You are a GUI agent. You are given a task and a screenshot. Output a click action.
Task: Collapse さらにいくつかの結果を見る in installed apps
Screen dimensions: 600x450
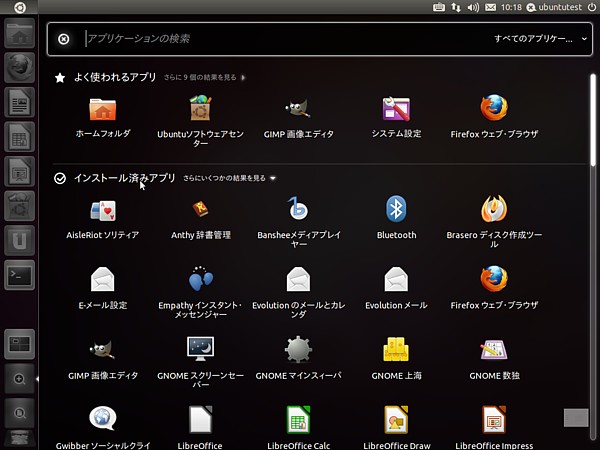coord(229,178)
